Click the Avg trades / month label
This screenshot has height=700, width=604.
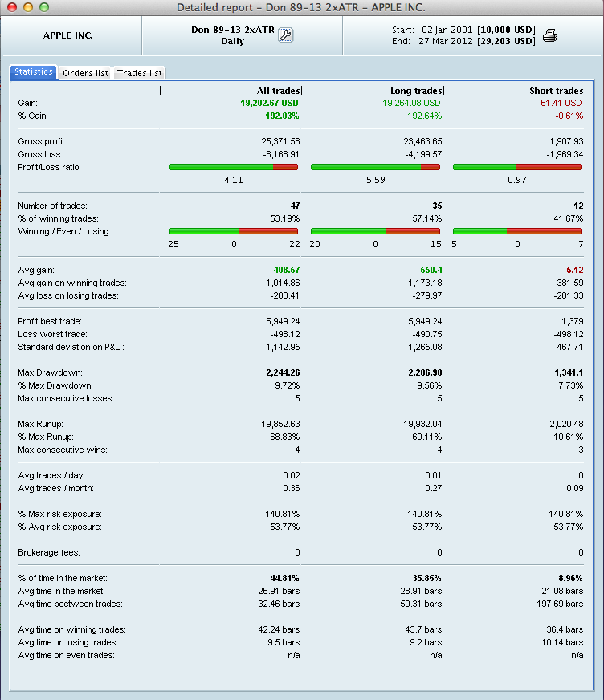tap(56, 488)
